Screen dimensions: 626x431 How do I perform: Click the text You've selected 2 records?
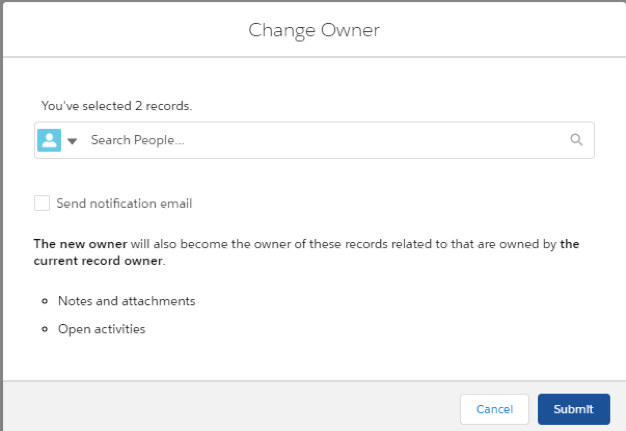(117, 106)
